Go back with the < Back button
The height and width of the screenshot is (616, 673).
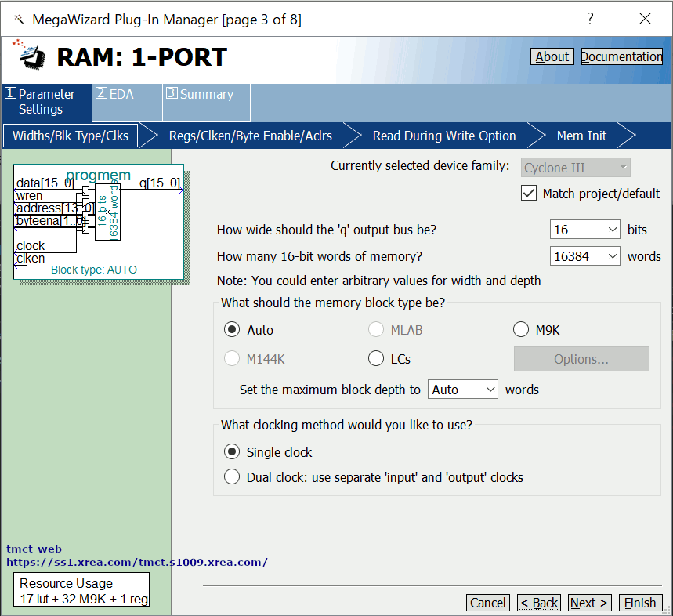539,603
